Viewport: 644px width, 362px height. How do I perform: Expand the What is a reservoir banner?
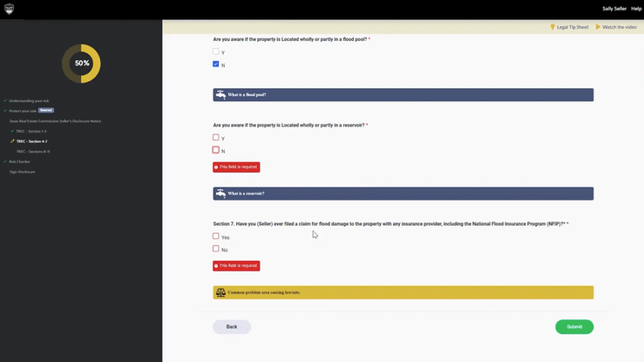(x=403, y=194)
